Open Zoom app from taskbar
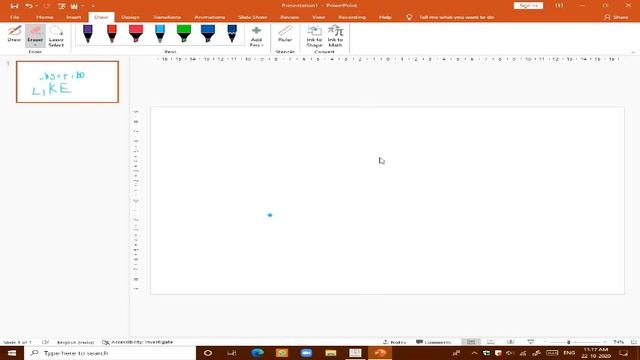The width and height of the screenshot is (640, 360). pyautogui.click(x=306, y=353)
